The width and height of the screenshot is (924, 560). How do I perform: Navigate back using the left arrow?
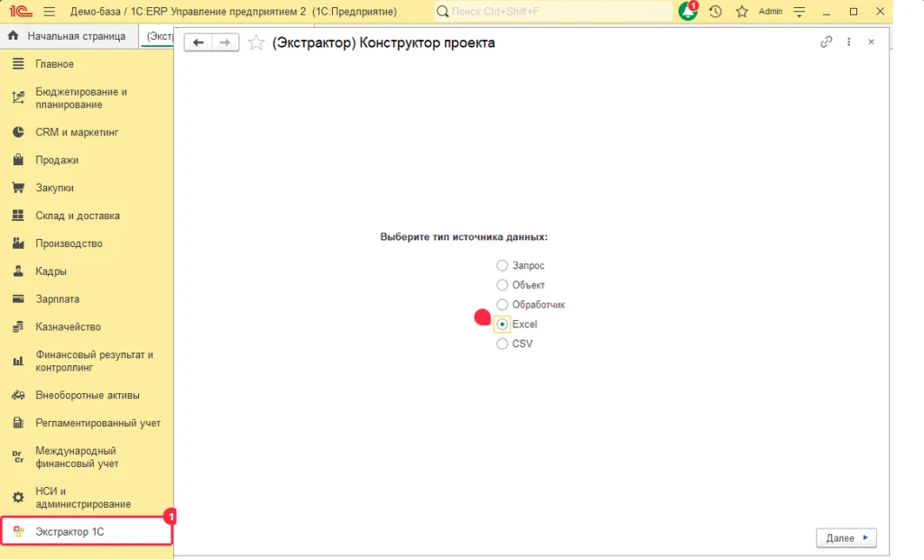[x=198, y=41]
